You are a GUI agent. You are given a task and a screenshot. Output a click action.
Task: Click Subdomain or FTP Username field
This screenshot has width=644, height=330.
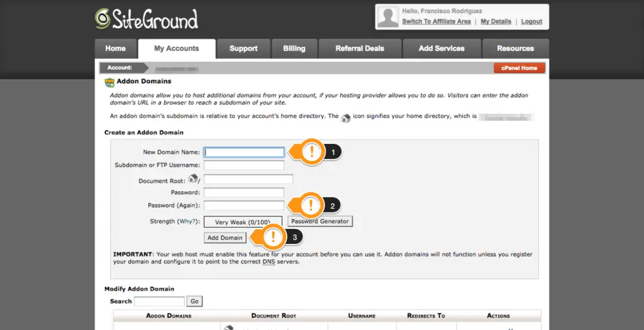point(244,165)
